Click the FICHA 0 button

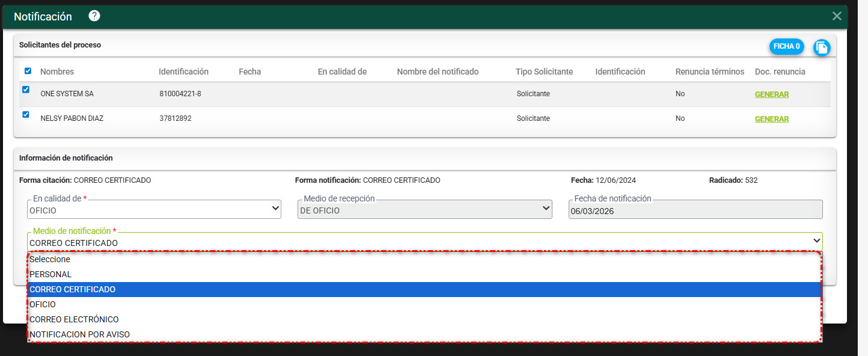786,46
